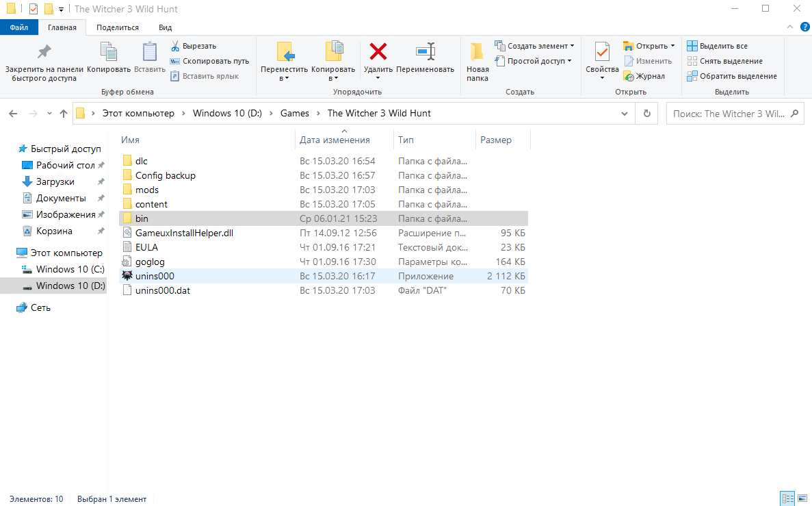Open Журнал (history) button

click(644, 76)
